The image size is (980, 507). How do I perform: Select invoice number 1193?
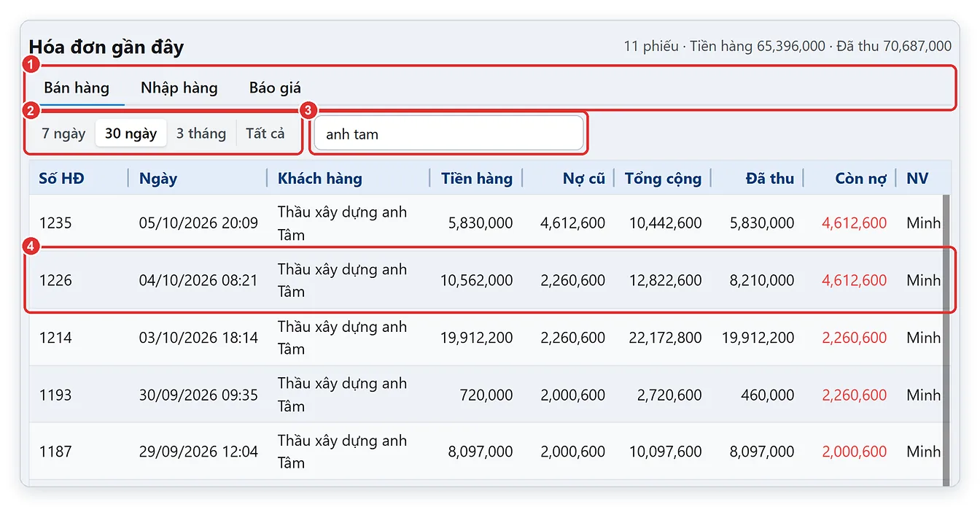click(x=55, y=395)
